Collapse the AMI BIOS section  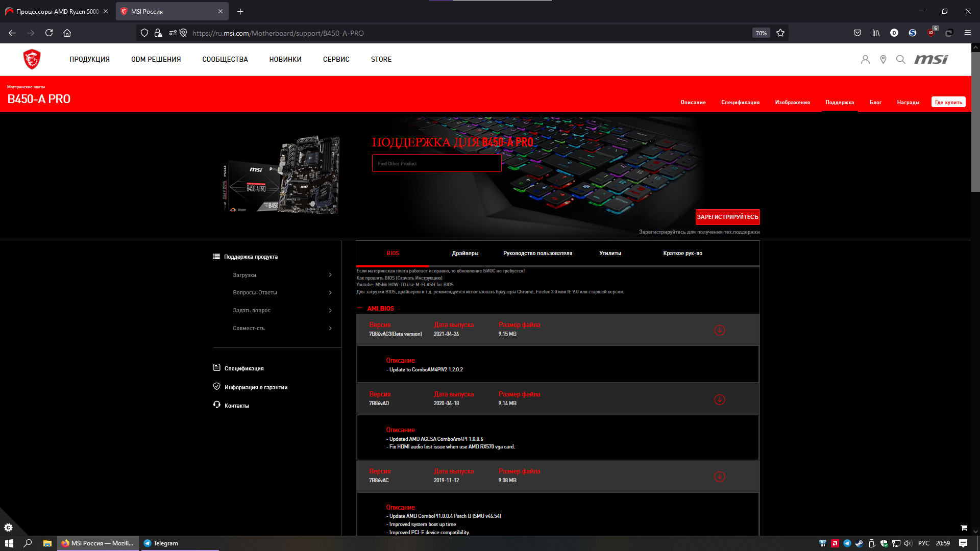pos(360,308)
